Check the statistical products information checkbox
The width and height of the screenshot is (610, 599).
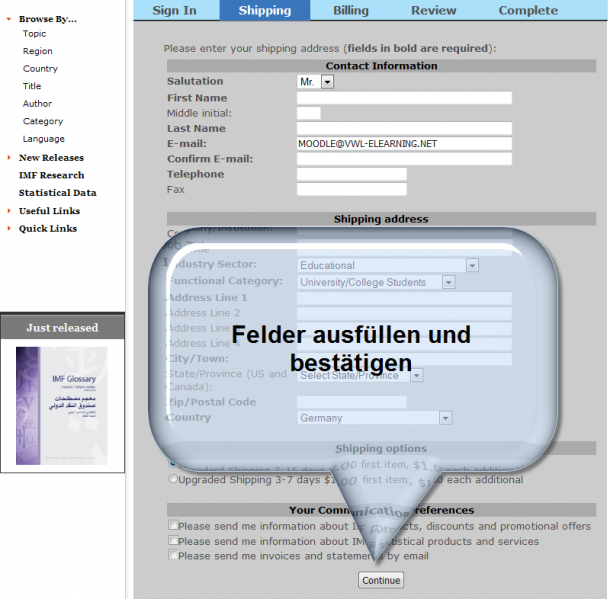174,541
